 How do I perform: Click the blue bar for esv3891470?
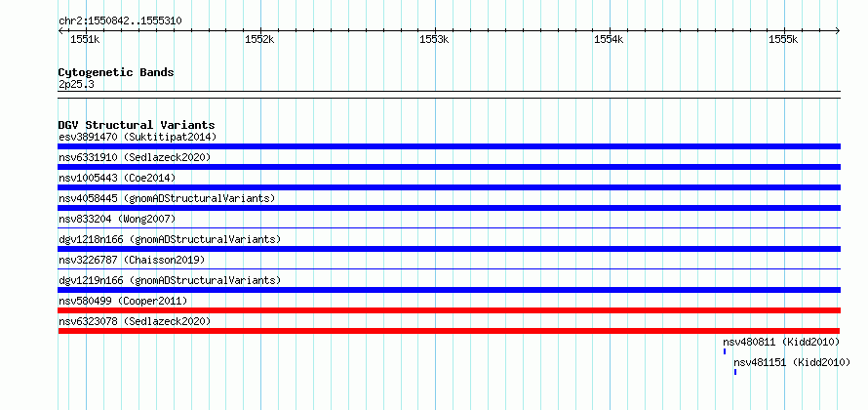[449, 146]
